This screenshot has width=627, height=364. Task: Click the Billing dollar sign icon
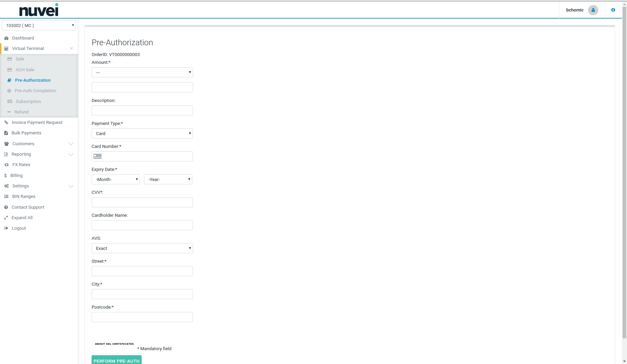coord(5,176)
